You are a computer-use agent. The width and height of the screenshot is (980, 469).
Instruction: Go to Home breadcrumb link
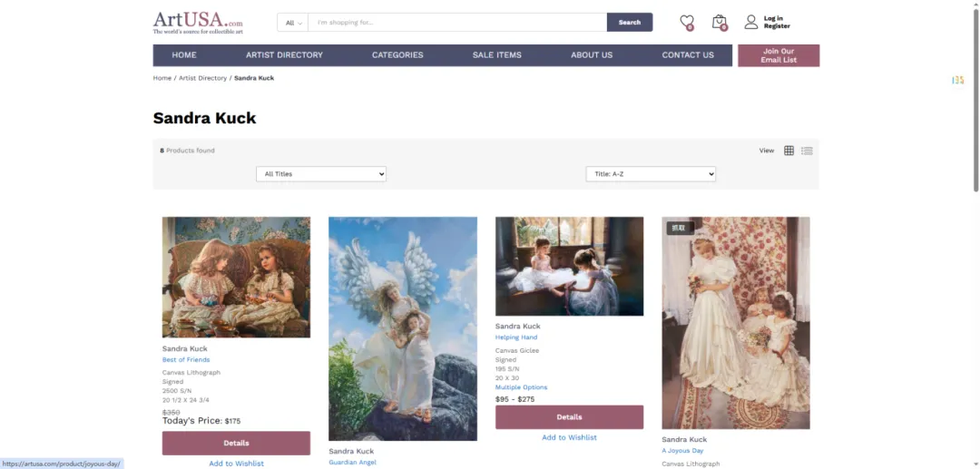tap(162, 78)
